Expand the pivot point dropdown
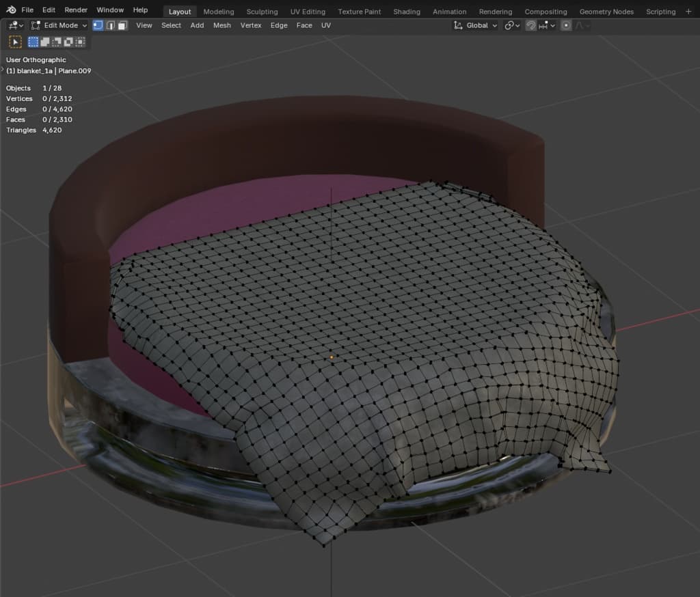 pyautogui.click(x=512, y=25)
